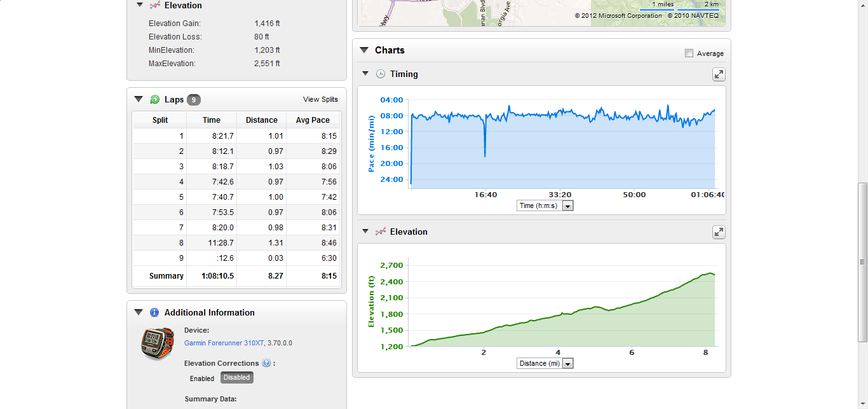Image resolution: width=868 pixels, height=409 pixels.
Task: Click the Additional Information info icon
Action: [154, 312]
